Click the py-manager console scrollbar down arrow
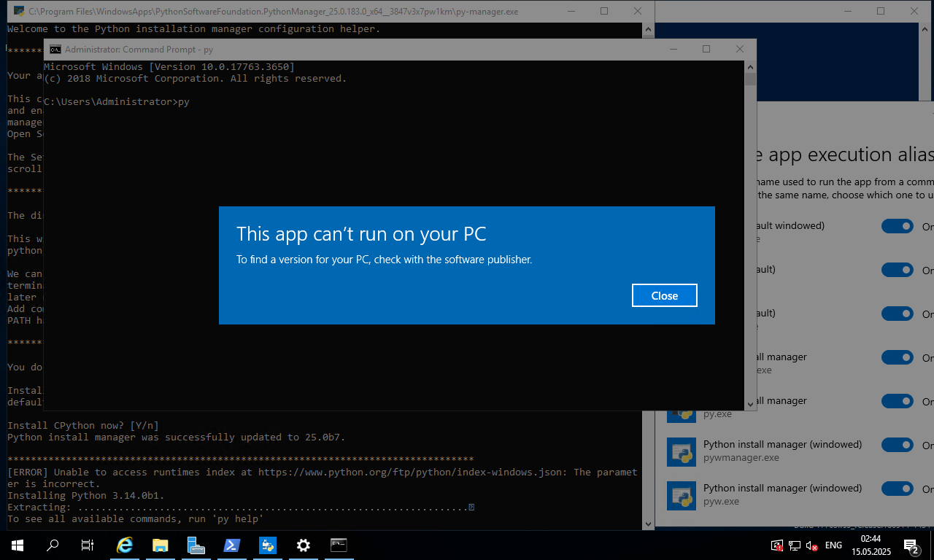 (x=649, y=524)
